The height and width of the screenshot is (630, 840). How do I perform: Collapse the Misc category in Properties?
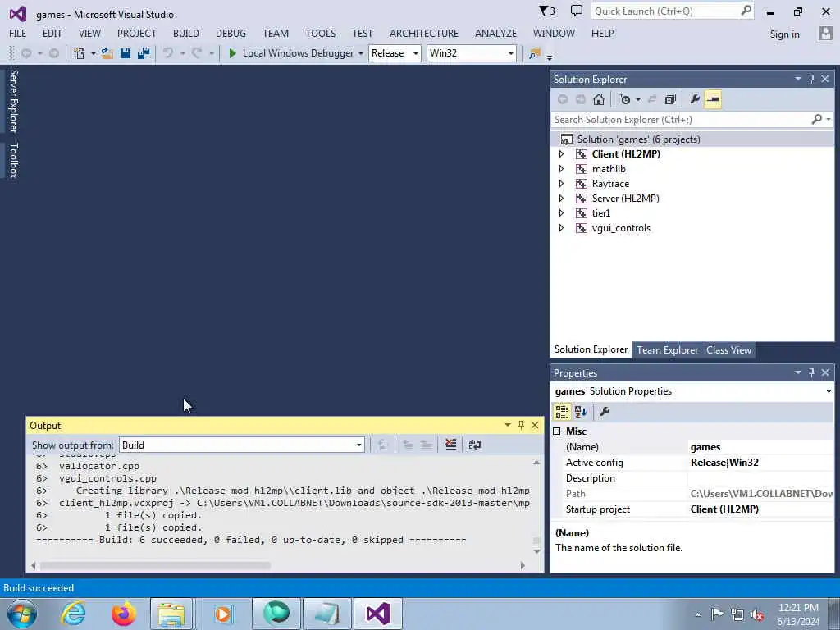(557, 431)
